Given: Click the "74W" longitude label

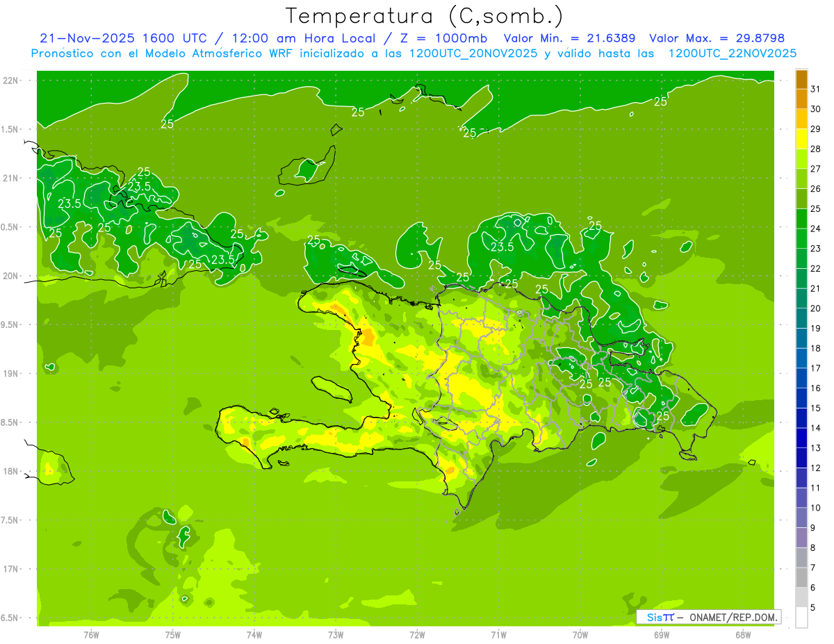Looking at the screenshot, I should [x=254, y=634].
